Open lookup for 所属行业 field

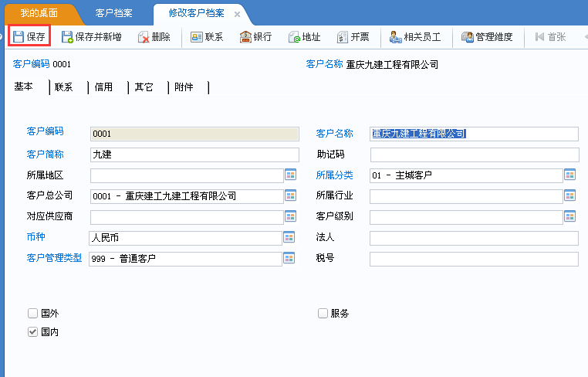click(x=570, y=195)
